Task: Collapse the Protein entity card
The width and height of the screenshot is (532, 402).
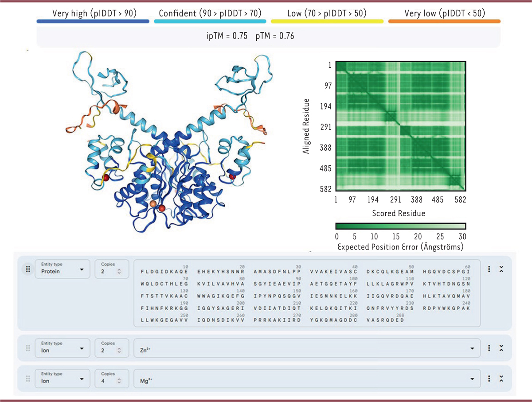Action: [501, 269]
